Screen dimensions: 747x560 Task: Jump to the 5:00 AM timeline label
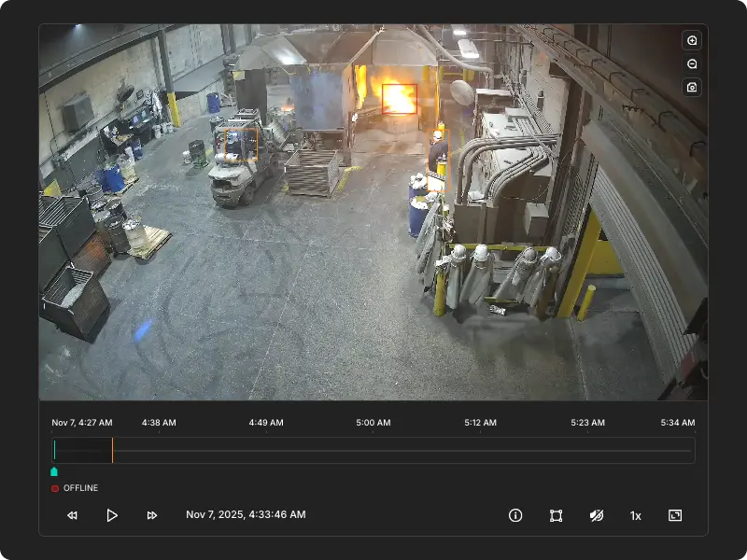click(x=373, y=422)
